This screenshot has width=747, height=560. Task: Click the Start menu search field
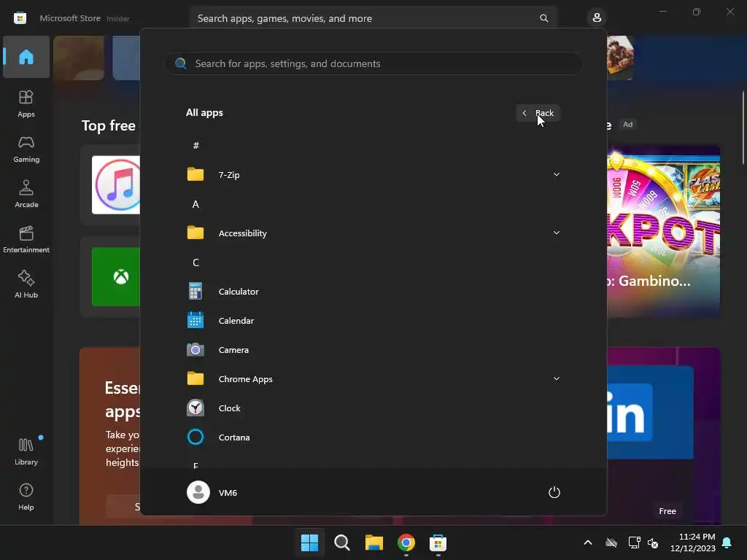coord(373,64)
